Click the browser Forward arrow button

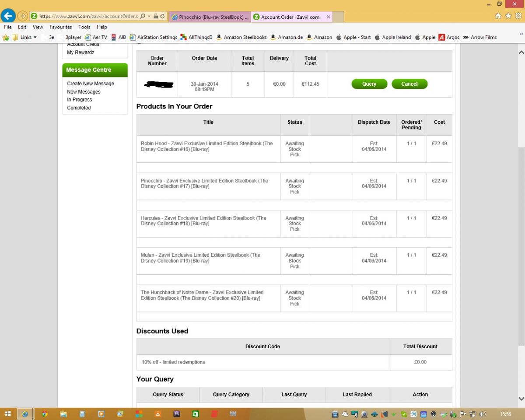pos(22,17)
